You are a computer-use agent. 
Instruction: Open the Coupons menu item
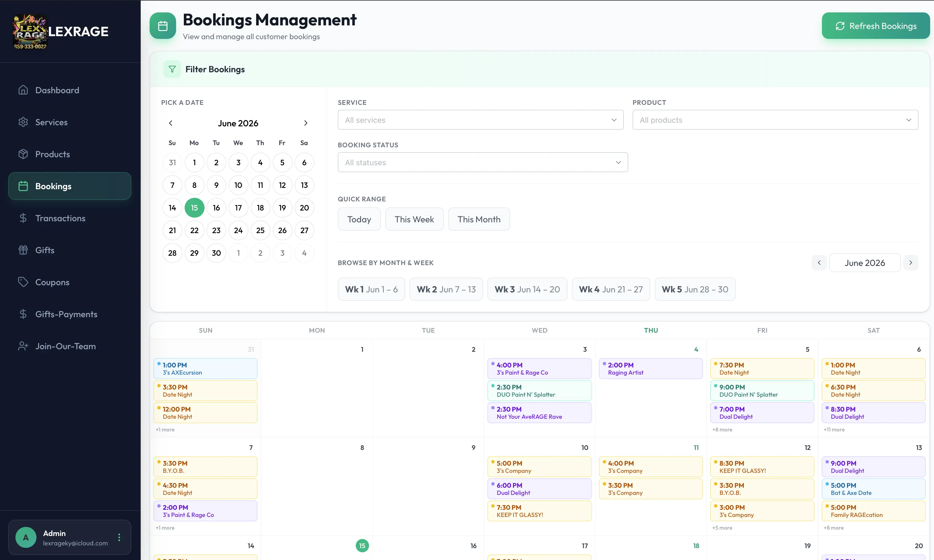70,282
